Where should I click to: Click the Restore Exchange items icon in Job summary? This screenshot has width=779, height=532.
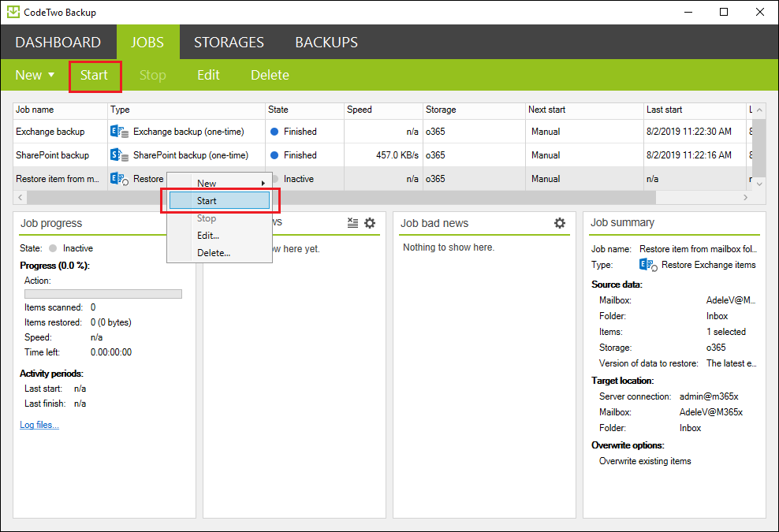pyautogui.click(x=648, y=266)
